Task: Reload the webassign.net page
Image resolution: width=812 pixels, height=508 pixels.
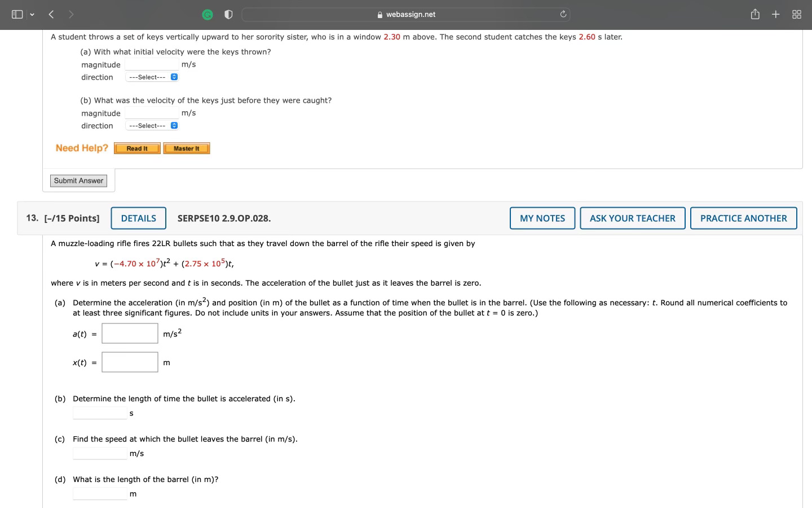Action: pyautogui.click(x=563, y=14)
